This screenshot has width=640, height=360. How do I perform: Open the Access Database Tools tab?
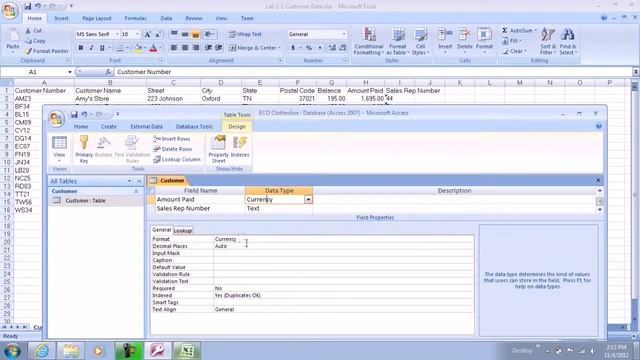(194, 127)
